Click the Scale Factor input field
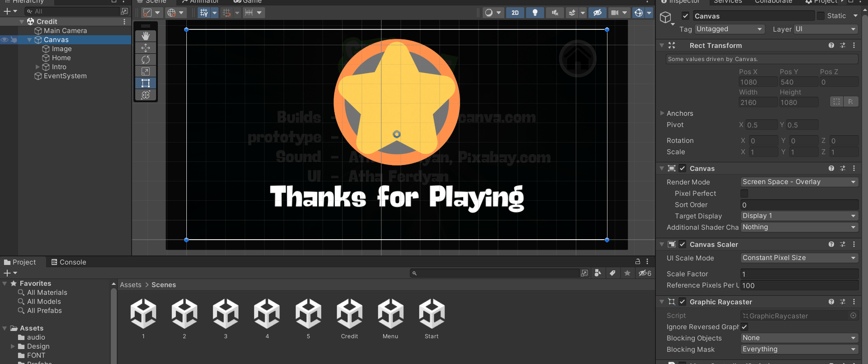This screenshot has width=868, height=364. click(x=799, y=274)
